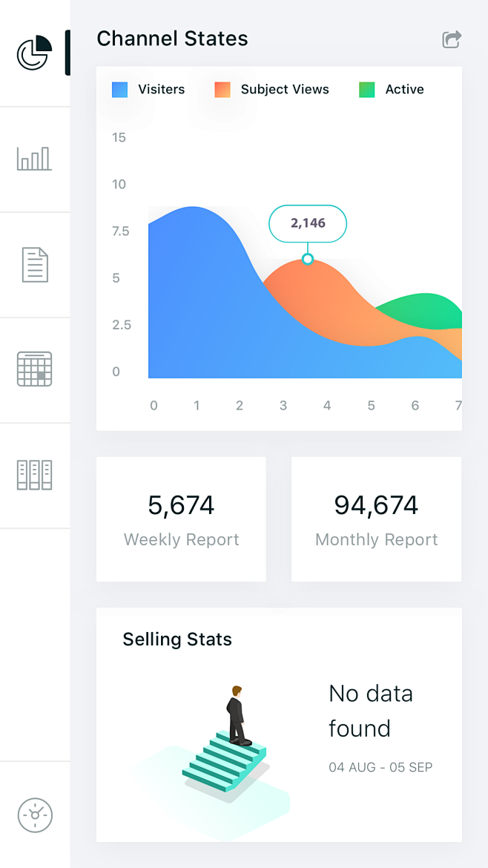The width and height of the screenshot is (488, 868).
Task: Open the pie chart dashboard icon
Action: pyautogui.click(x=34, y=53)
